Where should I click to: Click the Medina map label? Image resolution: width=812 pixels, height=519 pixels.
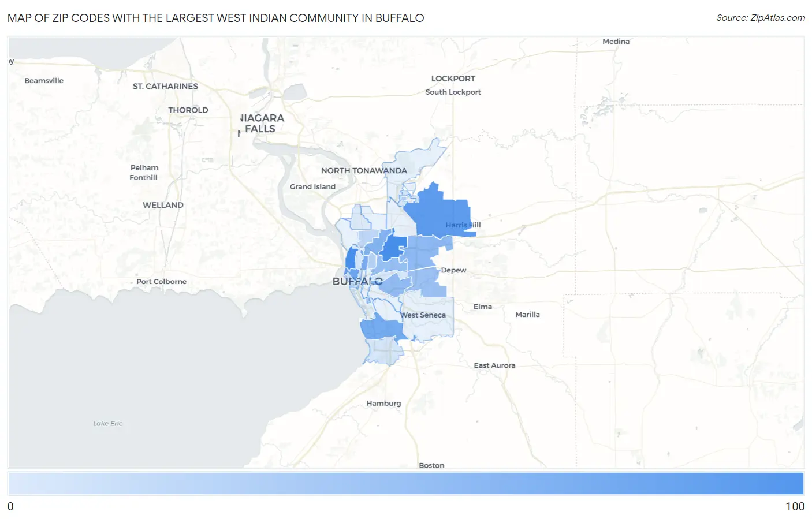pos(616,42)
